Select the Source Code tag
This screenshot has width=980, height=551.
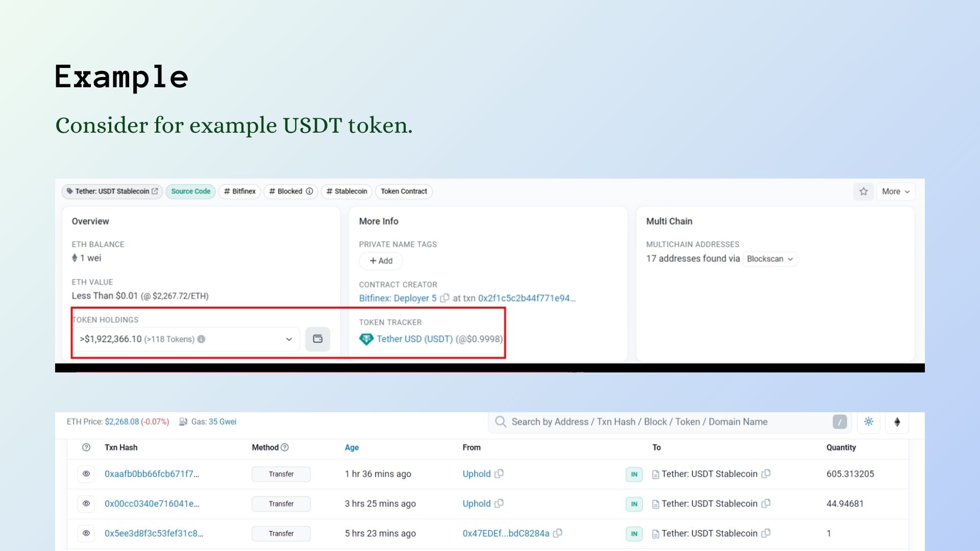(190, 191)
